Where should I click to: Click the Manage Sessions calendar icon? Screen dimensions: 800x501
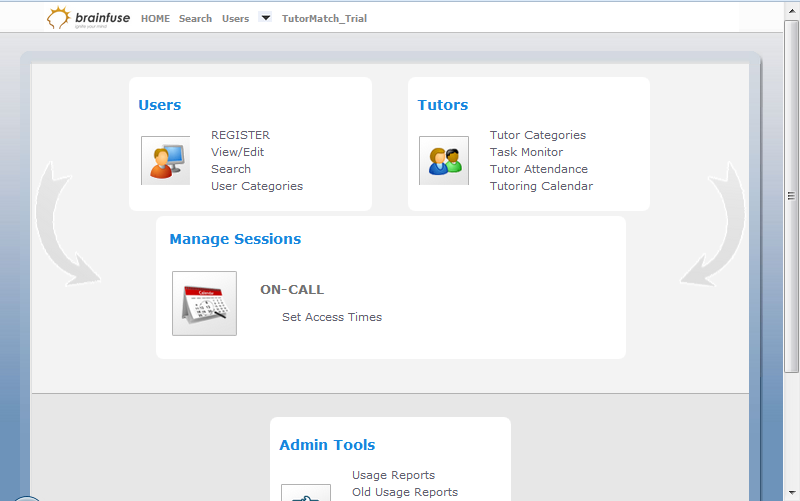[204, 303]
